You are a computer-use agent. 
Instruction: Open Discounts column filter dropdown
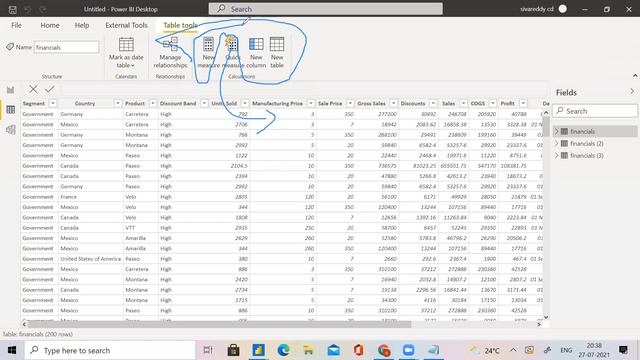(433, 104)
